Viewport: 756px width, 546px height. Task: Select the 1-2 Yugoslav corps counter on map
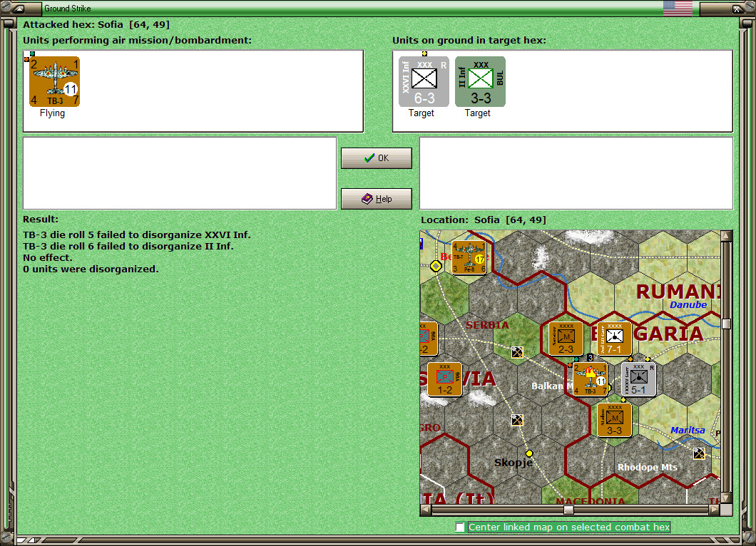[x=444, y=379]
